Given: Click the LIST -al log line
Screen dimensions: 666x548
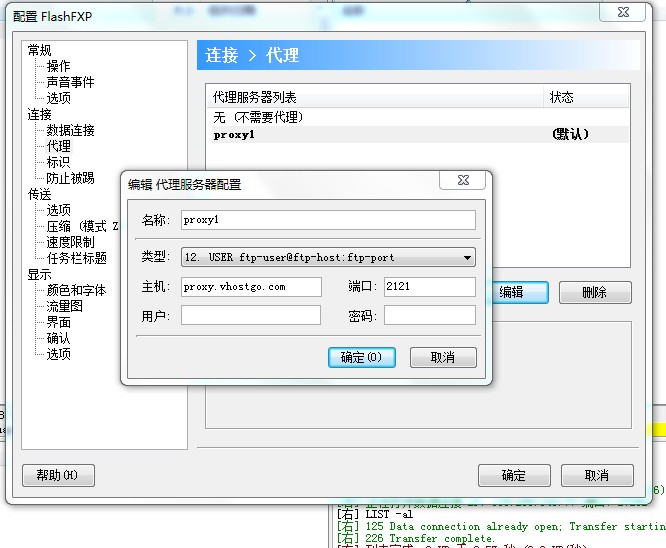Looking at the screenshot, I should pos(375,514).
